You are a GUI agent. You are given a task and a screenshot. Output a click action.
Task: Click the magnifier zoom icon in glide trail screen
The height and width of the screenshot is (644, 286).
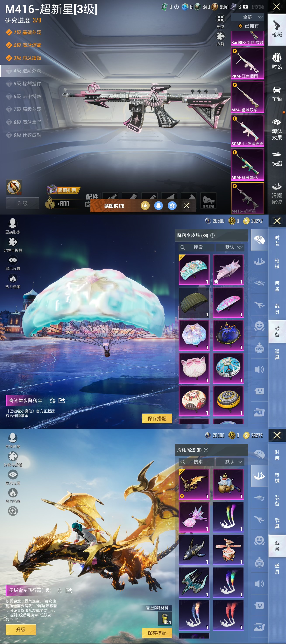click(13, 511)
